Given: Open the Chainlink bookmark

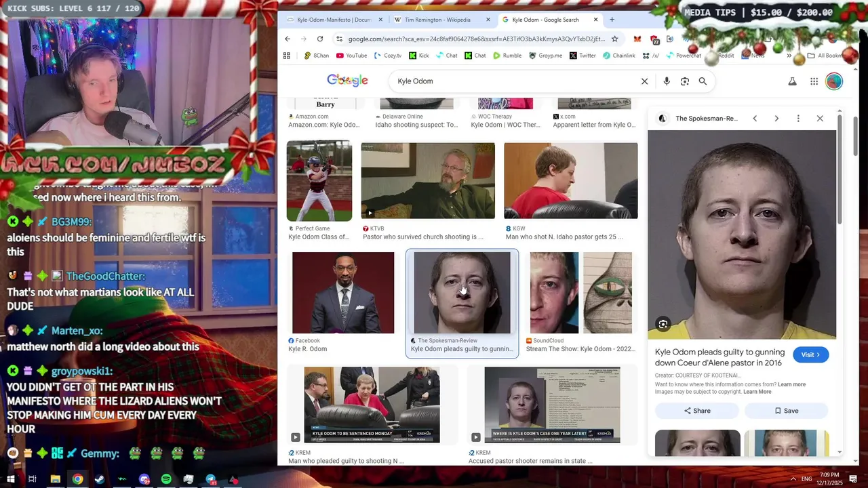Looking at the screenshot, I should [x=618, y=56].
